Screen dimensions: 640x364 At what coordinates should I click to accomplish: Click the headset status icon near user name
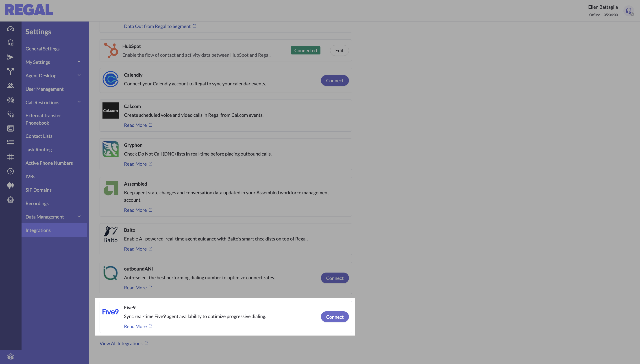(629, 11)
